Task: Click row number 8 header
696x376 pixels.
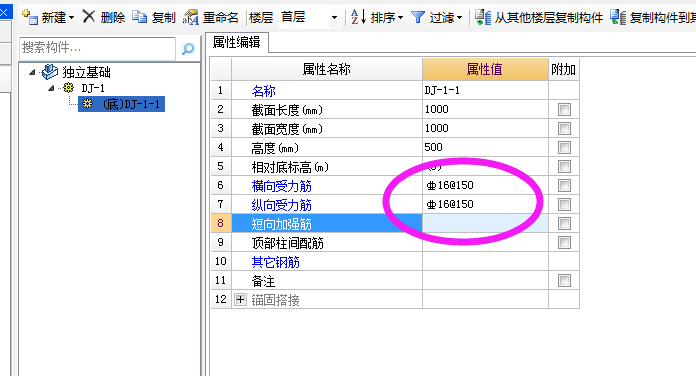Action: coord(221,223)
